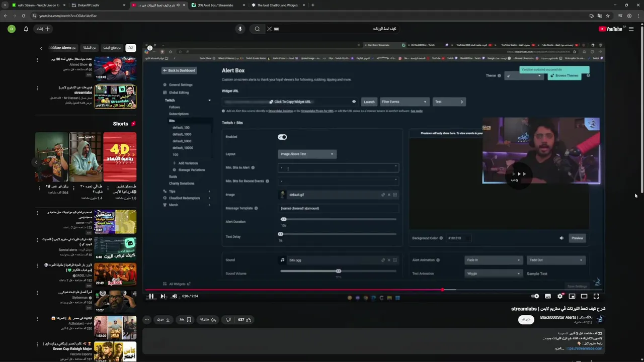The image size is (644, 362).
Task: Open more actions ellipsis under video
Action: [147, 319]
